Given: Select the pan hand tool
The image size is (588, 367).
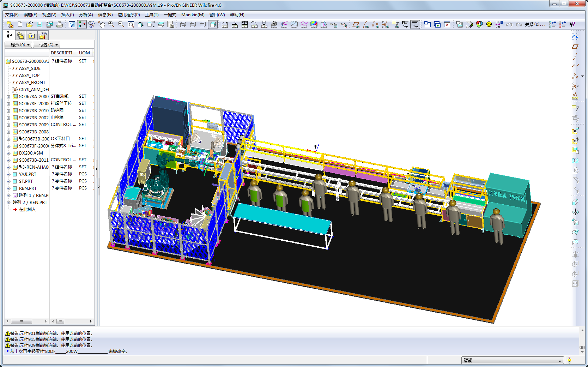Looking at the screenshot, I should coord(102,24).
